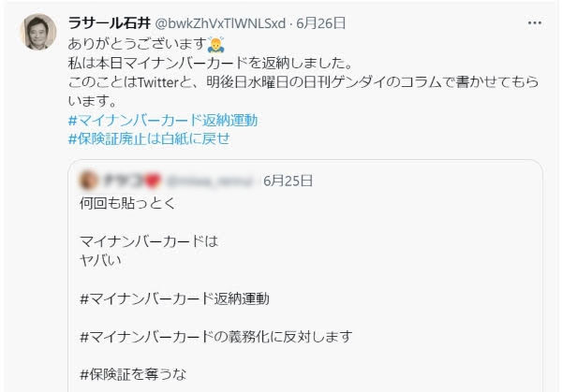The image size is (562, 392).
Task: Click #マイナンバーカードの義務化に反対します in quote
Action: (216, 337)
